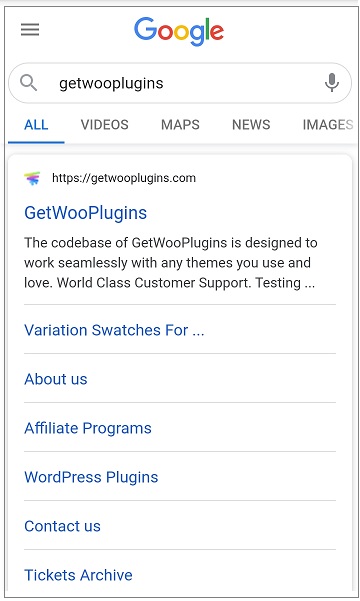
Task: Click the result description snippet text
Action: click(171, 263)
